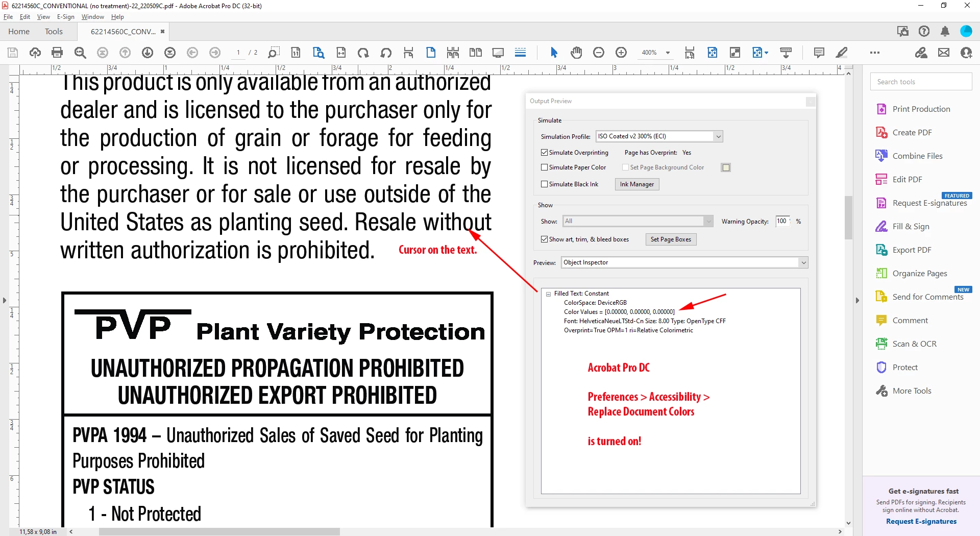This screenshot has width=980, height=536.
Task: Fit width with the Fit Width icon
Action: point(341,53)
